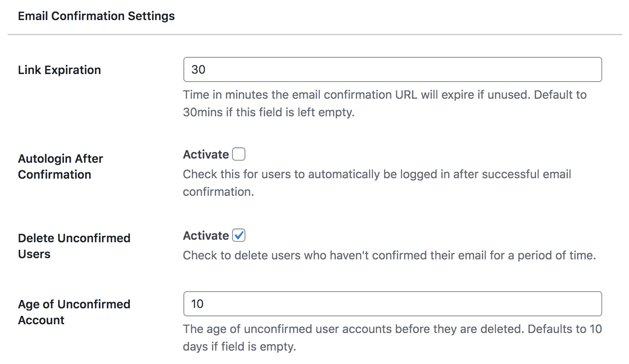Click the description starting 'Time in minutes'
Viewport: 629px width, 364px height.
pyautogui.click(x=384, y=103)
